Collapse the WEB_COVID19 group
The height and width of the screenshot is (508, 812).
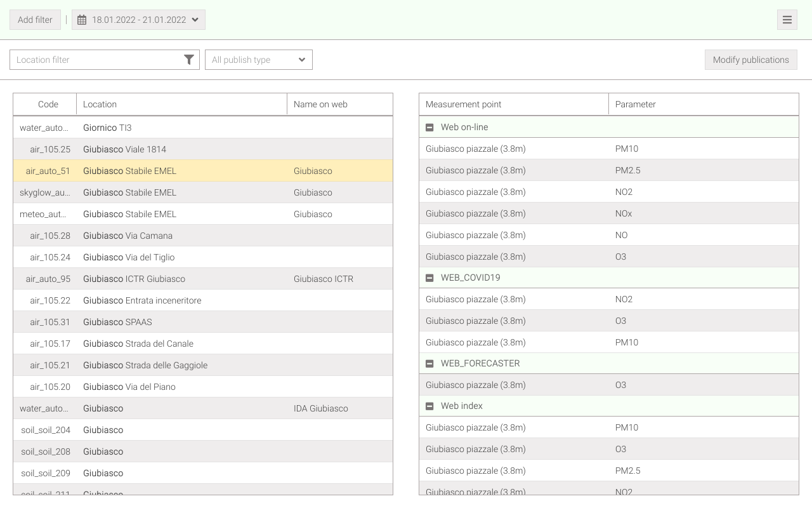pyautogui.click(x=429, y=277)
